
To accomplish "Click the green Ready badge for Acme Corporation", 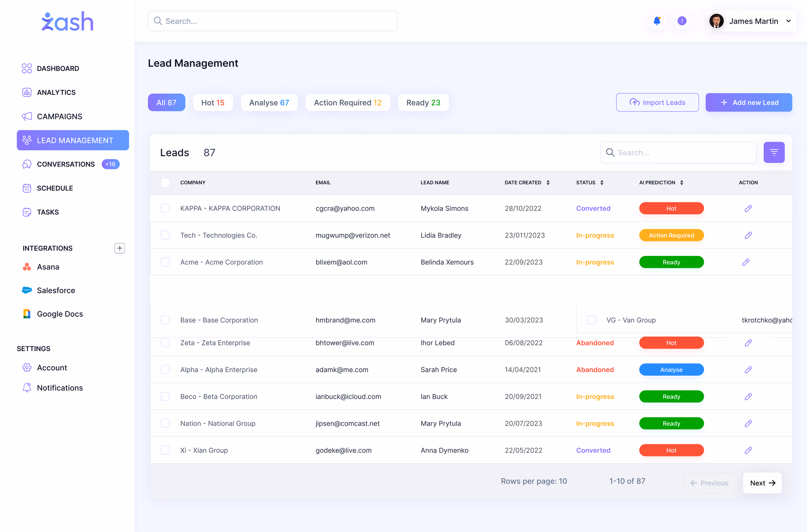I will pyautogui.click(x=671, y=262).
